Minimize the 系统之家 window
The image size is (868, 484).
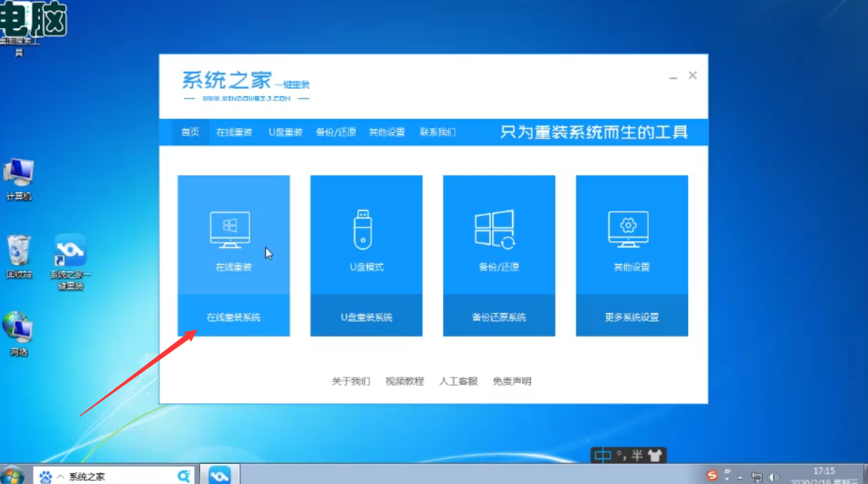(673, 76)
